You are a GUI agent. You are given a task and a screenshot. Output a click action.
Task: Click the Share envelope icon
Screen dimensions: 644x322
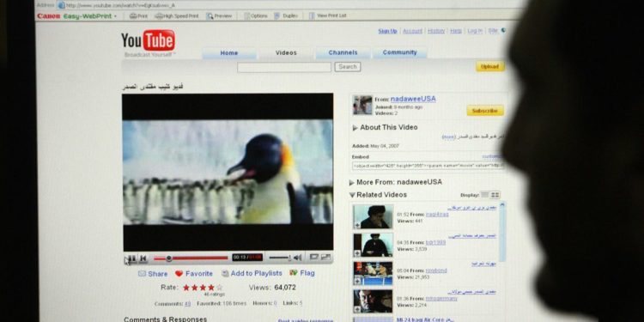coord(142,274)
